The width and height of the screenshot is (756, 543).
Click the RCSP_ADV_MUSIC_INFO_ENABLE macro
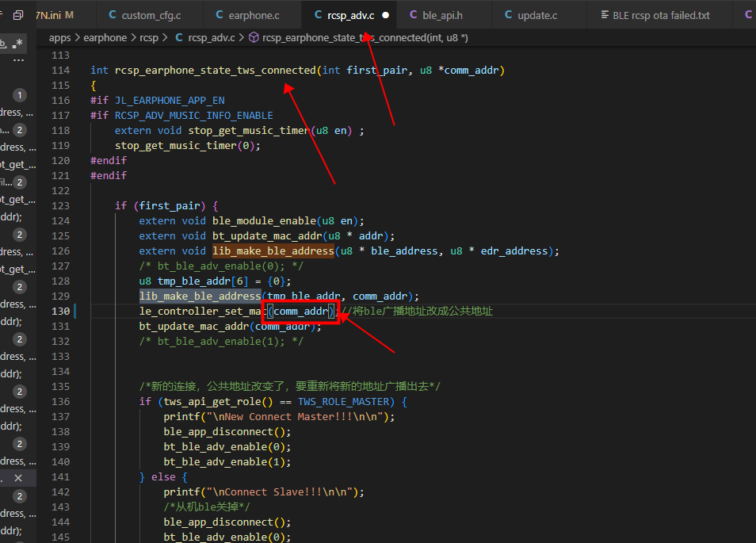[x=194, y=116]
